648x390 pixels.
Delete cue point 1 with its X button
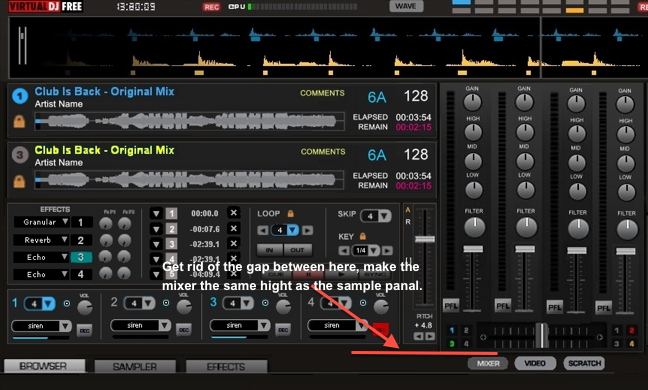pos(233,213)
